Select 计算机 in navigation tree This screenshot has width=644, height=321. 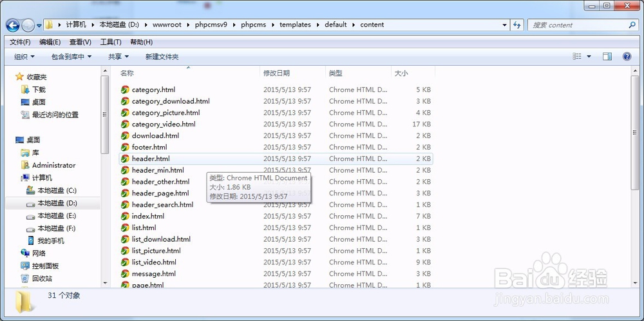[42, 178]
